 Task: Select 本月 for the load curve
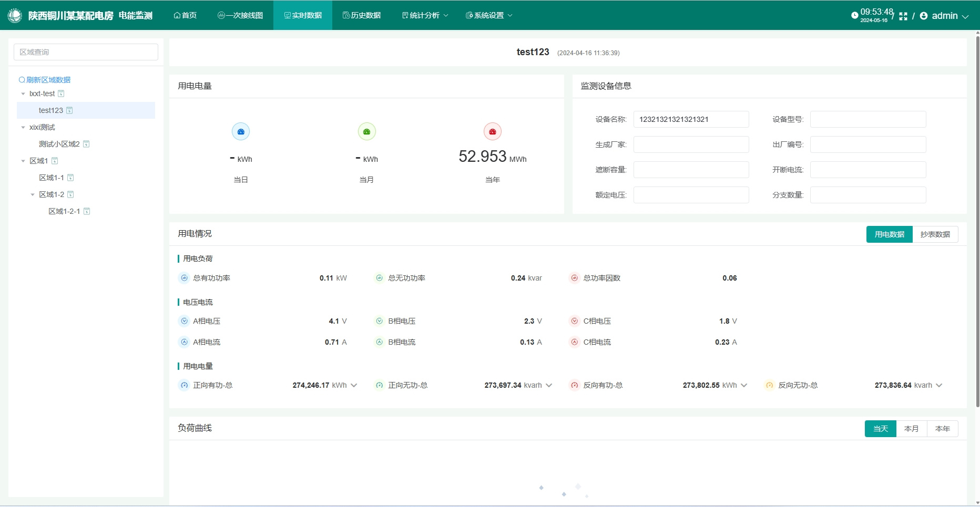[911, 429]
